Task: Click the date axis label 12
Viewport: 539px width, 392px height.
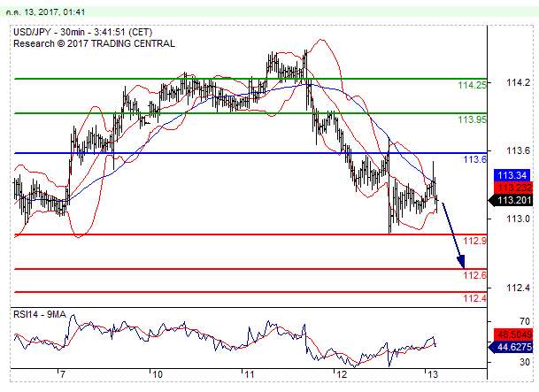Action: (342, 374)
